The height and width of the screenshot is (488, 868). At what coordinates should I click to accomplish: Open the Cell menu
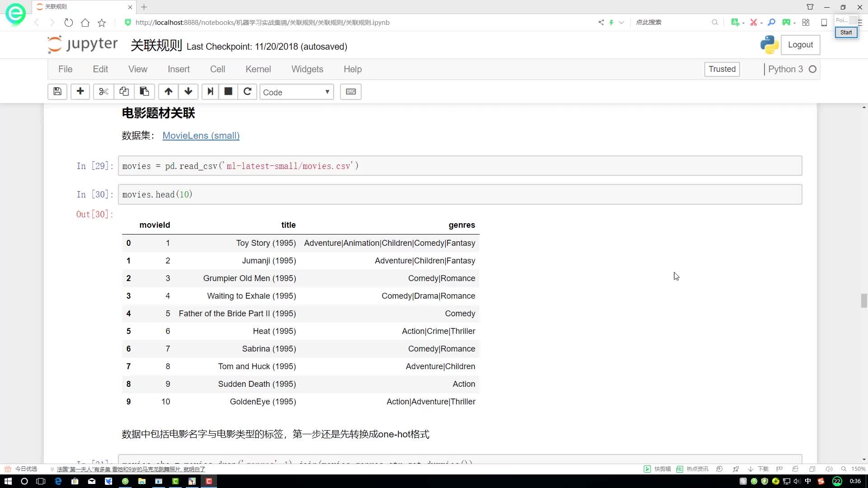(217, 69)
